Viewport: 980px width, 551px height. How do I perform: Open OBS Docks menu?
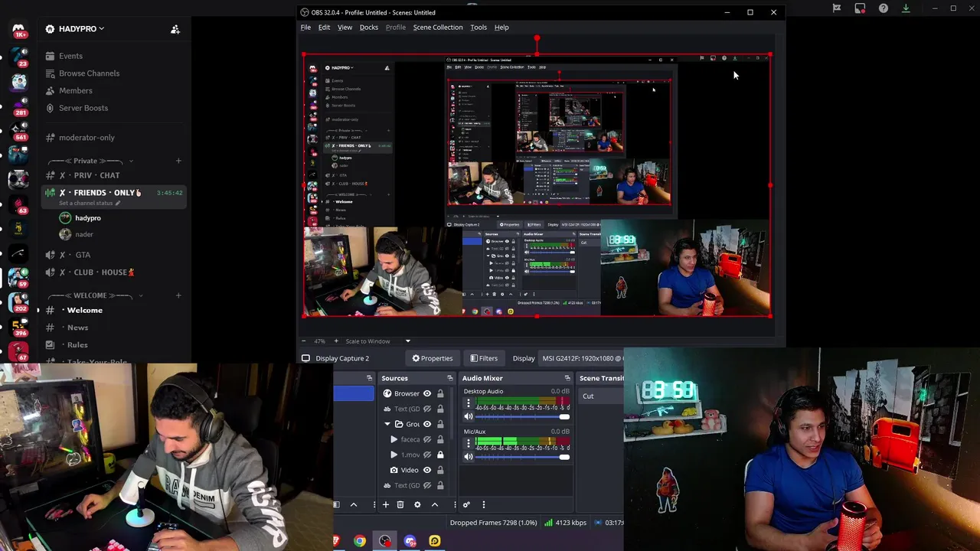tap(368, 28)
